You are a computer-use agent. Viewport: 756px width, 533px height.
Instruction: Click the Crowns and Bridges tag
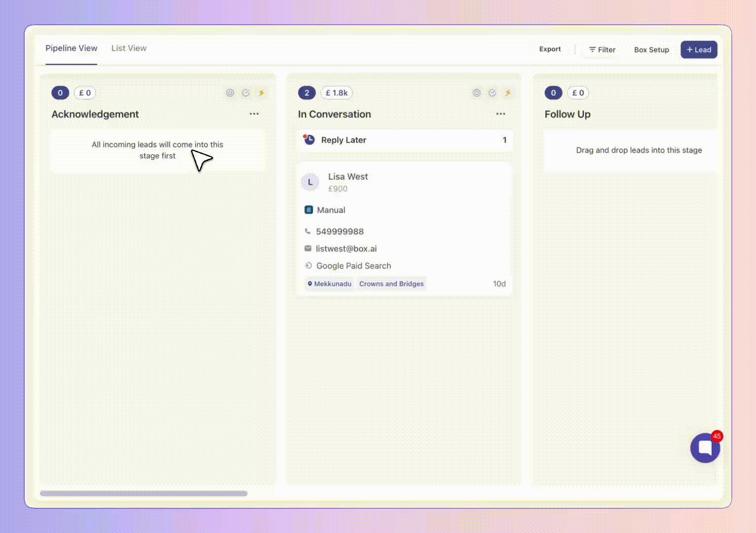tap(391, 284)
